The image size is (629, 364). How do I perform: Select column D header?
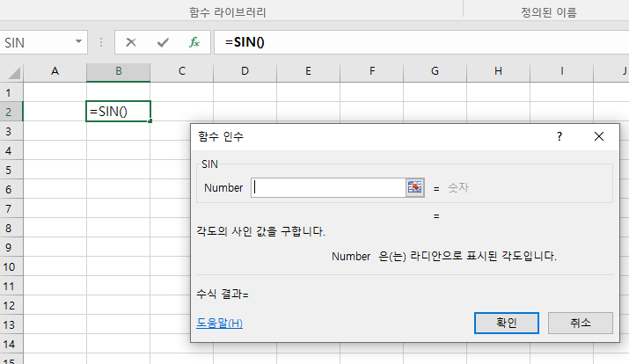245,71
